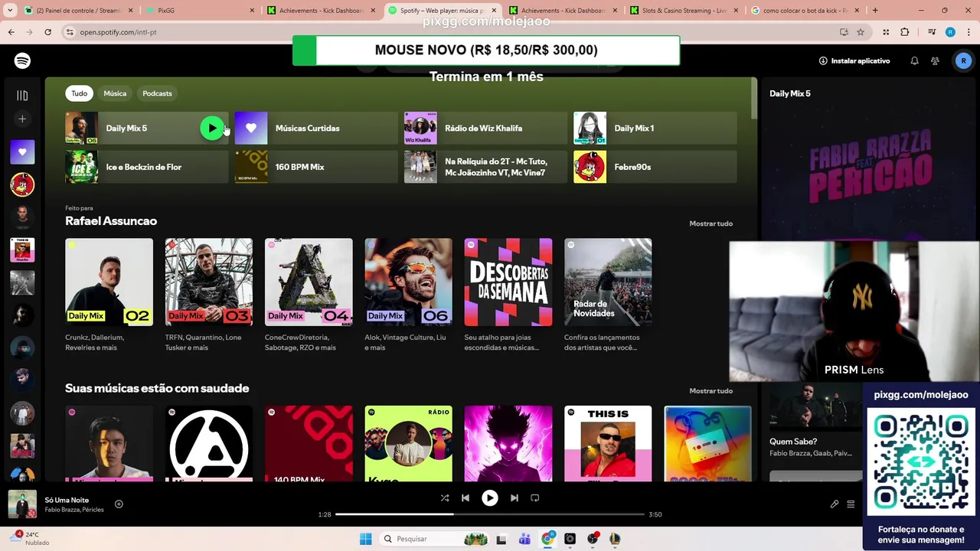Image resolution: width=980 pixels, height=551 pixels.
Task: Select the Tudo filter chip
Action: pos(80,93)
